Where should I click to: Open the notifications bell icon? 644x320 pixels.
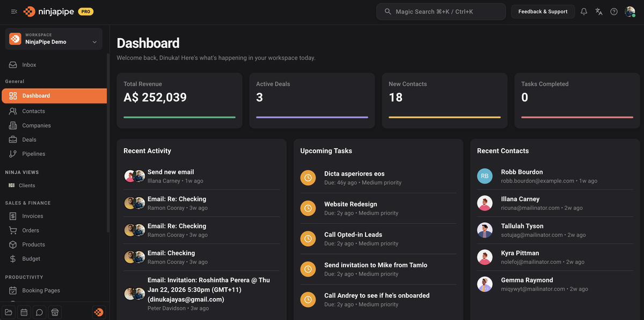click(x=584, y=11)
